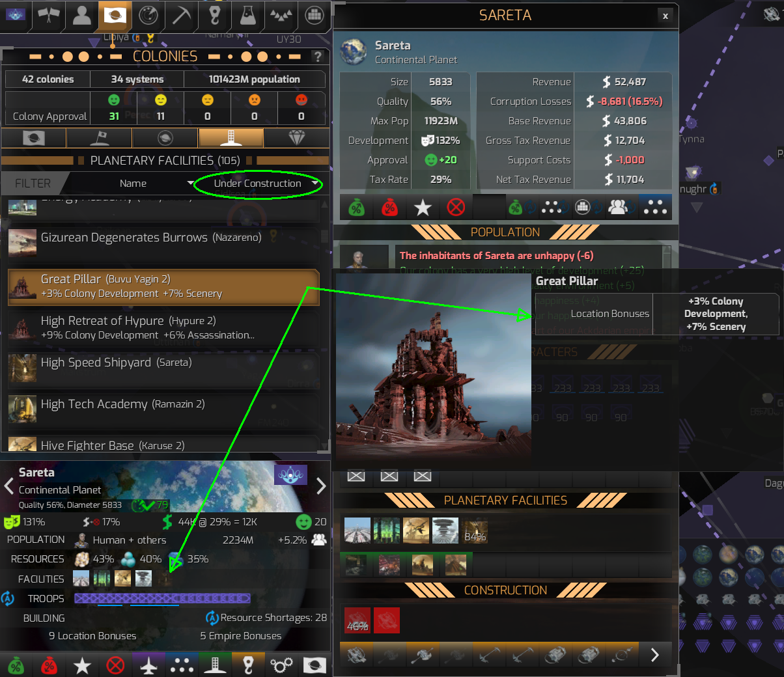The height and width of the screenshot is (677, 784).
Task: Click the construction item showing 46%
Action: 357,620
